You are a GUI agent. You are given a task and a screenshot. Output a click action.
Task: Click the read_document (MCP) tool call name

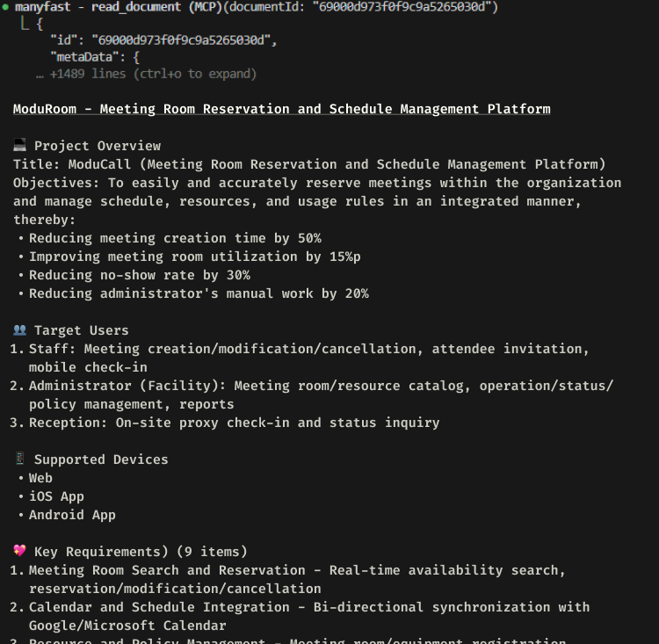point(156,7)
